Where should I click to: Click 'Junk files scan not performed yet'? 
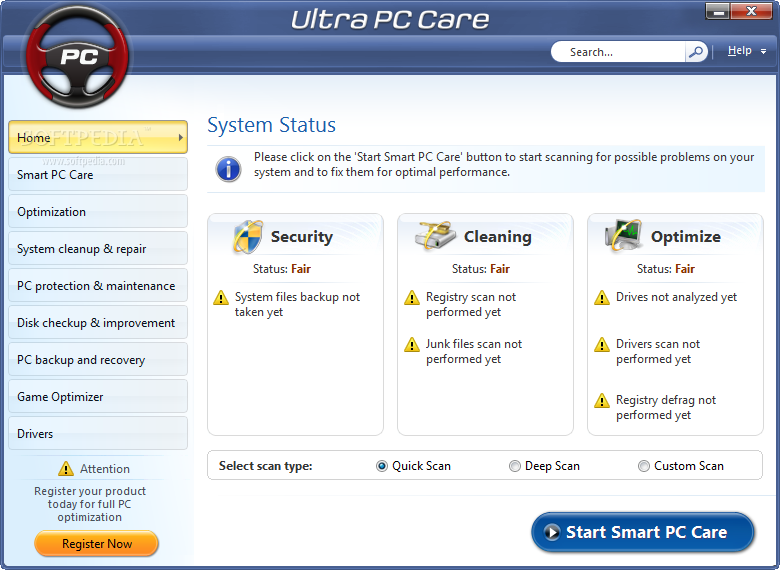point(474,351)
